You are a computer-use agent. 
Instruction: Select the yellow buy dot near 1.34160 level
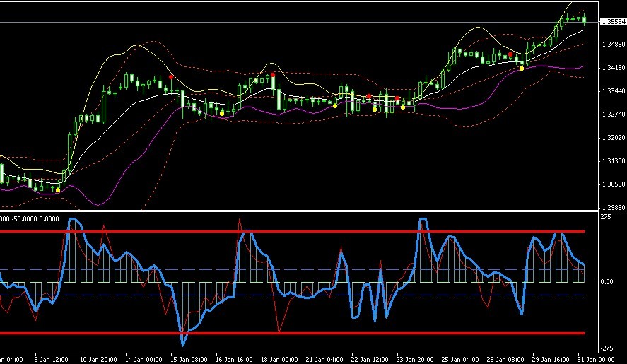[x=522, y=69]
